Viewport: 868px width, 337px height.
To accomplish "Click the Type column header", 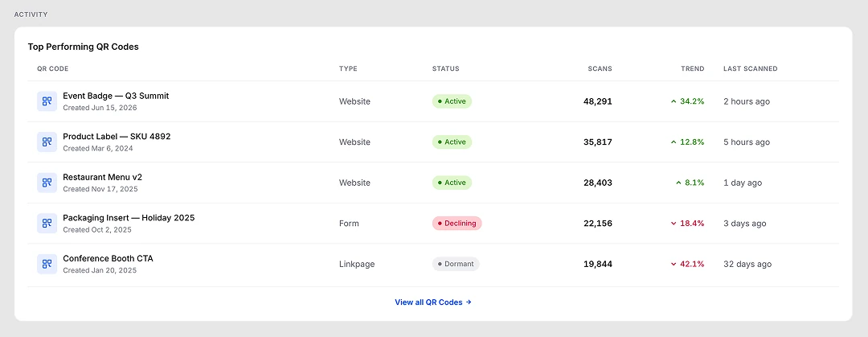I will [348, 68].
